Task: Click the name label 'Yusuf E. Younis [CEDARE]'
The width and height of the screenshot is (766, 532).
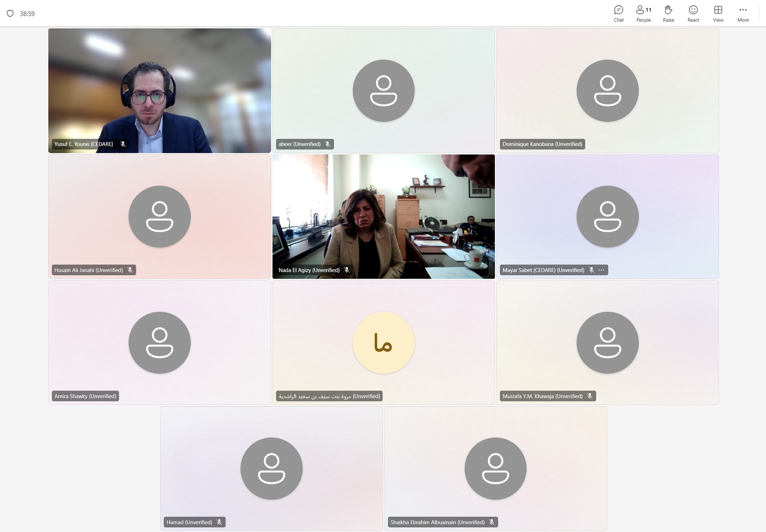Action: pos(84,144)
